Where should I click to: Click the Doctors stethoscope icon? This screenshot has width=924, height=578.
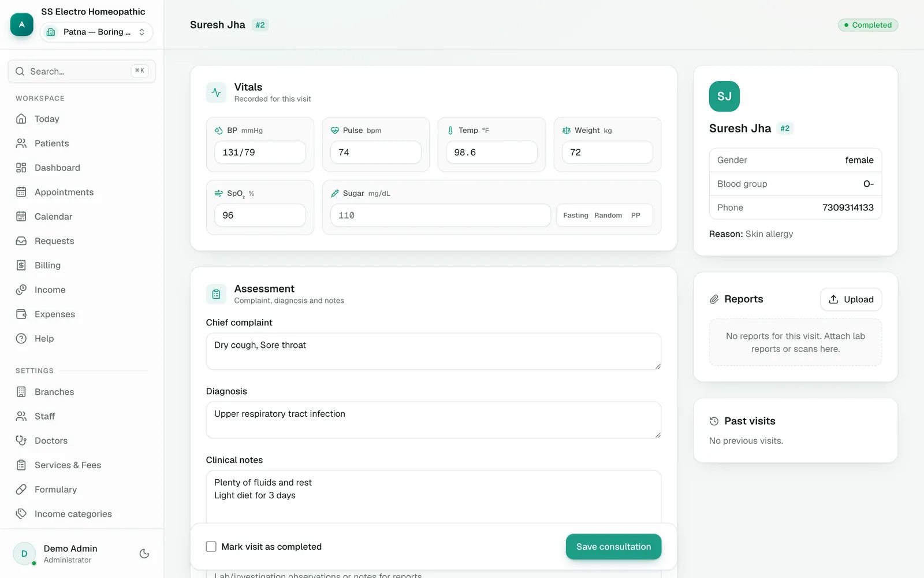(21, 440)
